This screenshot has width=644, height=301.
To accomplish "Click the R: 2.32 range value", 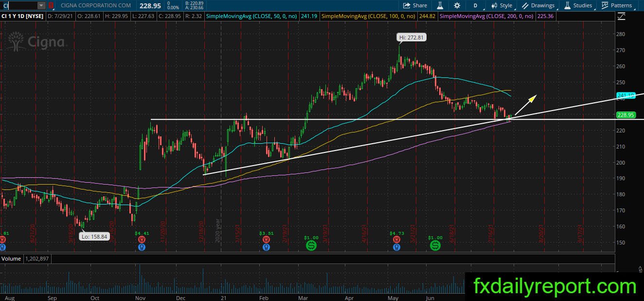I will pyautogui.click(x=193, y=16).
